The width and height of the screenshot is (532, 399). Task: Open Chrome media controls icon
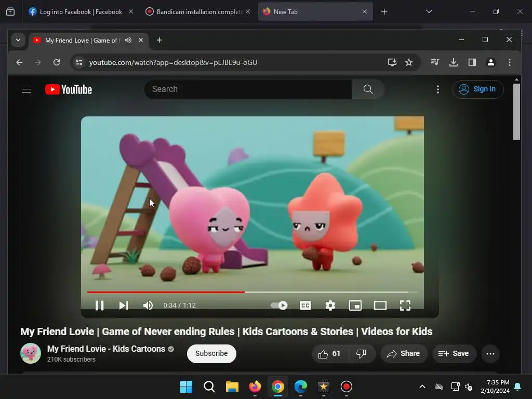(x=435, y=62)
